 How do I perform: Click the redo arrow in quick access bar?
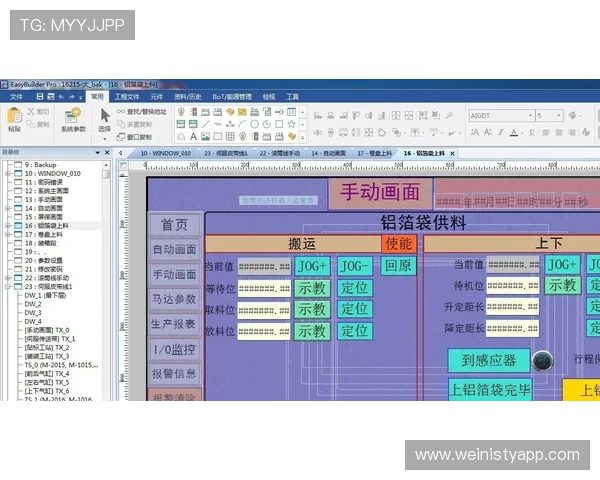point(72,96)
